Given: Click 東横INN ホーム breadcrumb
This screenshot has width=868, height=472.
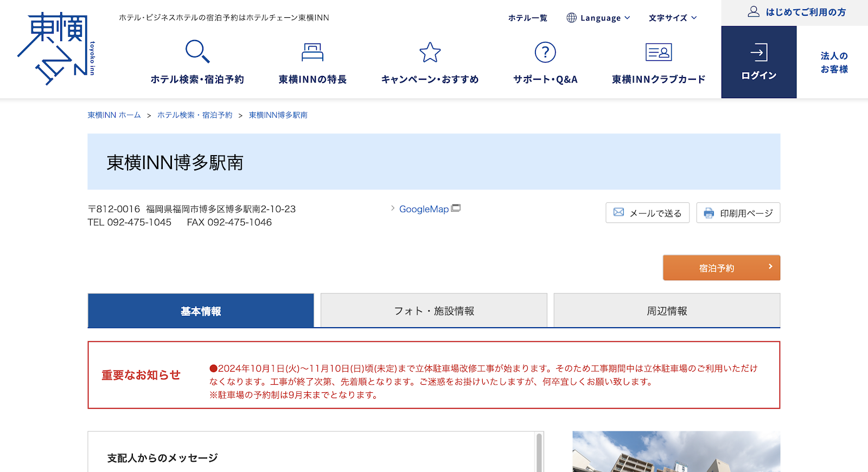Looking at the screenshot, I should (114, 115).
